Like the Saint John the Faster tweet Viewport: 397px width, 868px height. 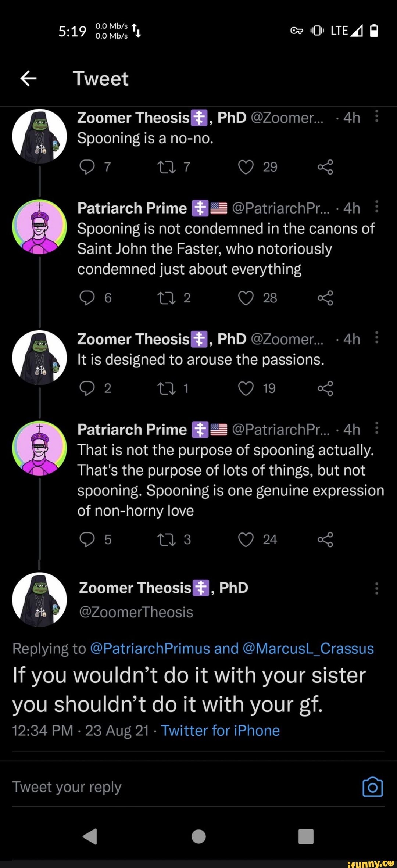coord(246,298)
